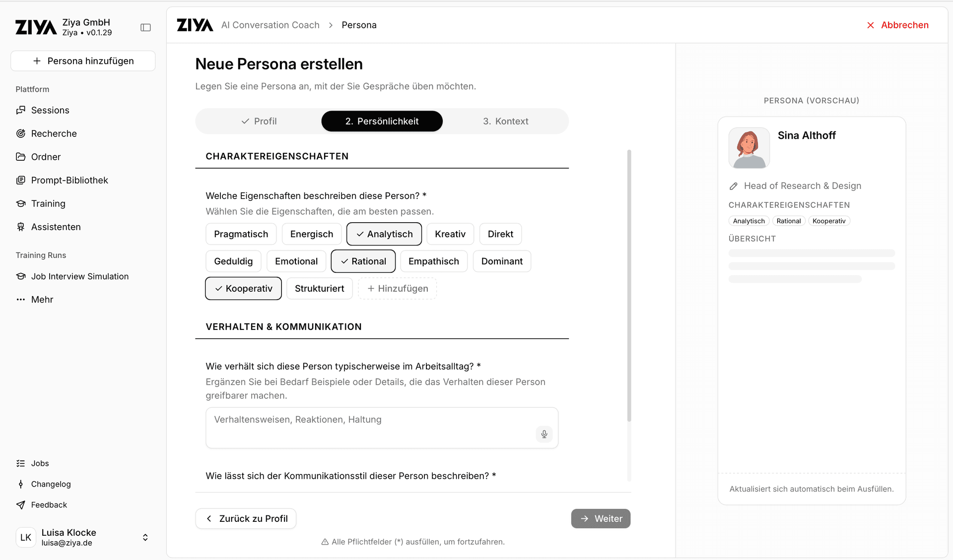Go to the Profil step tab
This screenshot has width=953, height=560.
(259, 122)
